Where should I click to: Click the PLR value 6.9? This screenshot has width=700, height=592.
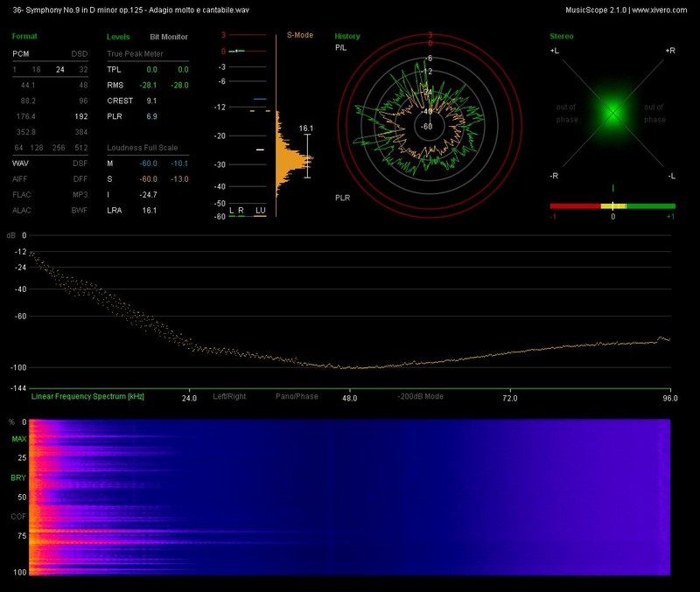[151, 116]
